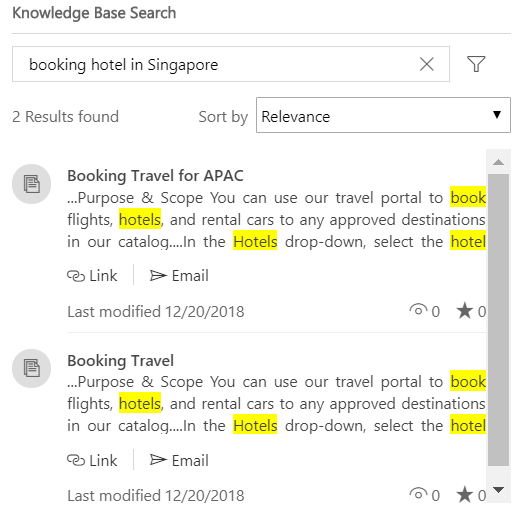Click the Link icon under Booking Travel for APAC

point(76,276)
